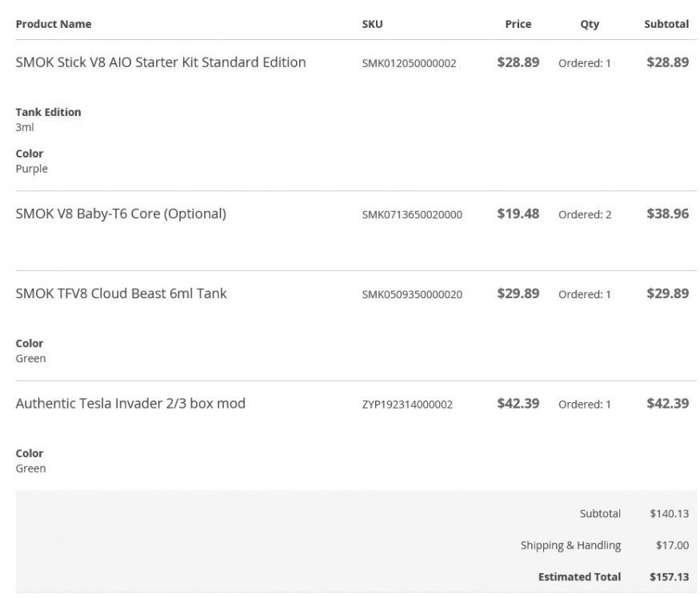This screenshot has height=598, width=700.
Task: Click "Green" under SMOK TFV8 Cloud Beast Tank
Action: pyautogui.click(x=31, y=358)
